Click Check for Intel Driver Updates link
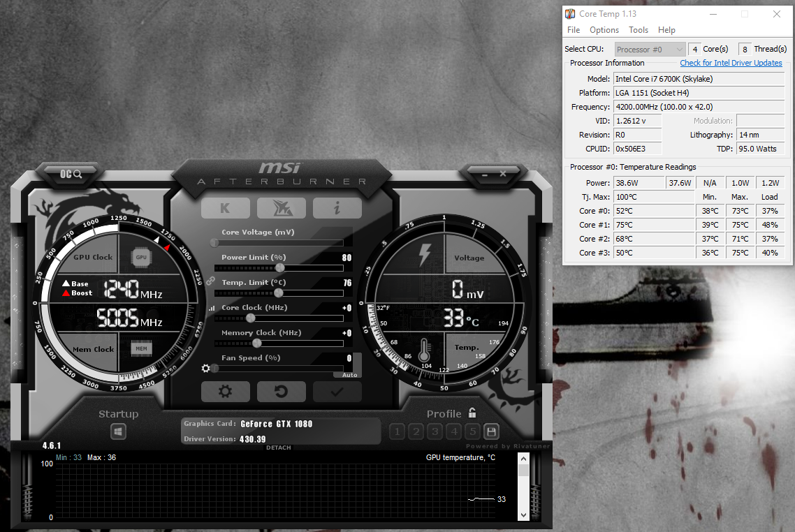795x532 pixels. 731,63
